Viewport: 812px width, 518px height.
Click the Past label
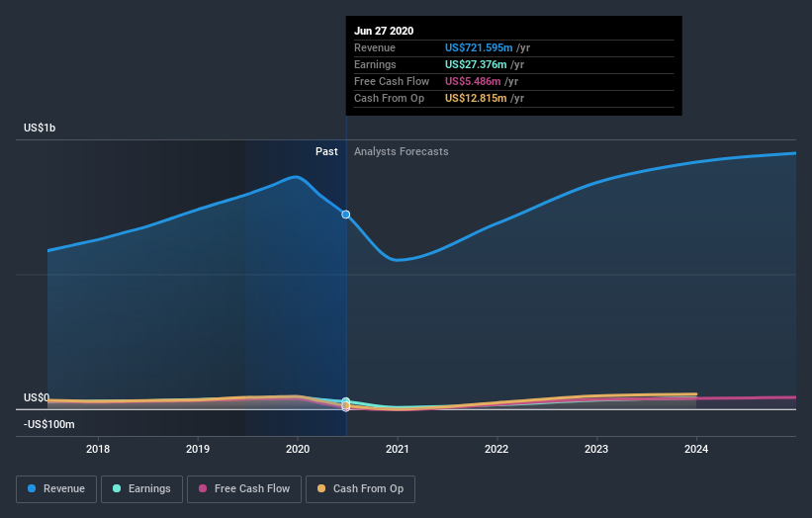click(326, 151)
